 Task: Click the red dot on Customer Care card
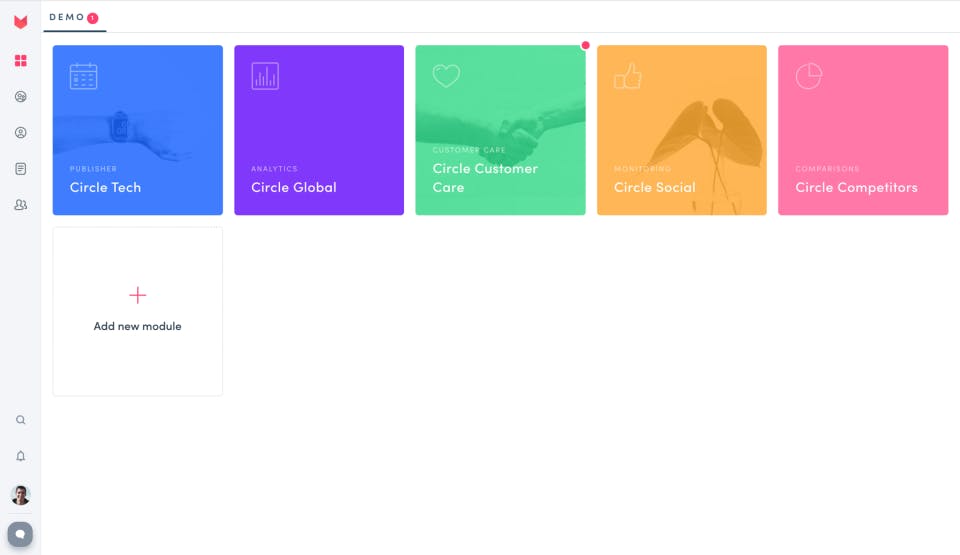[x=585, y=45]
